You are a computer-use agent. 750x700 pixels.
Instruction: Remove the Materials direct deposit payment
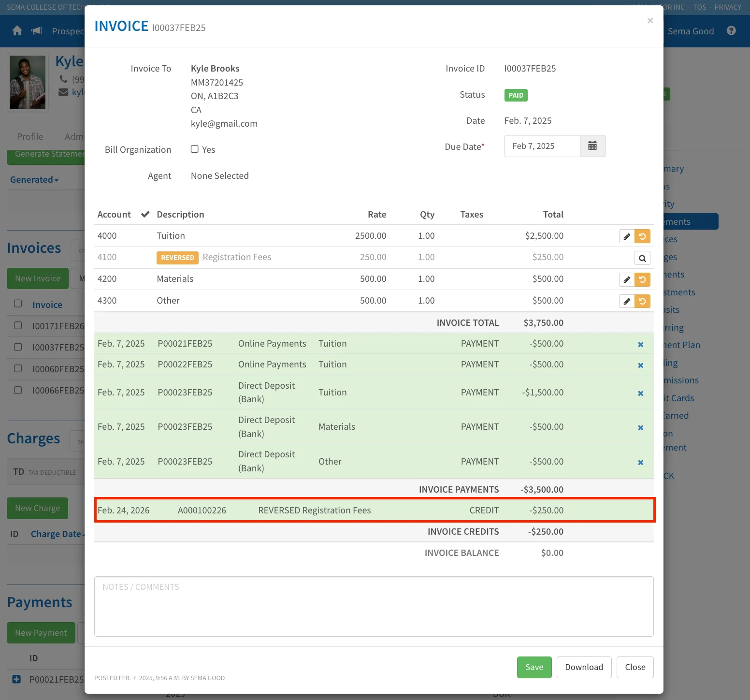click(x=641, y=428)
